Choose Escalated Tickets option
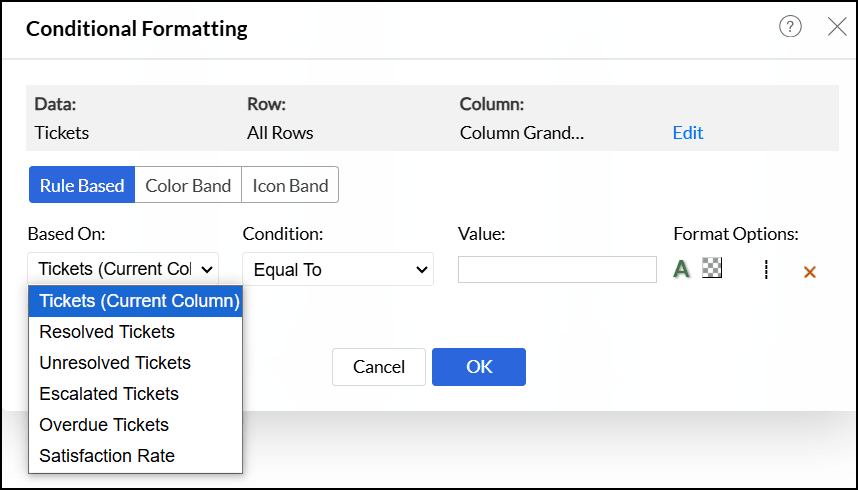The width and height of the screenshot is (858, 490). (109, 394)
